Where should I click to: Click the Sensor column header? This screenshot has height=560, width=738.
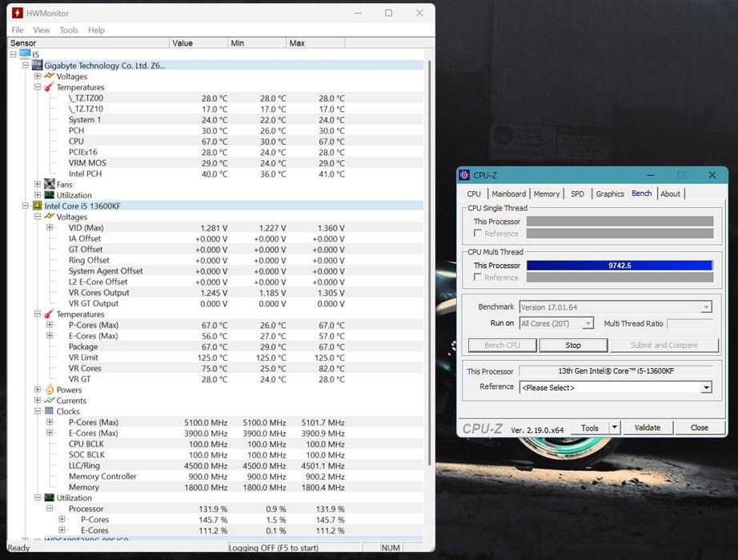pos(89,43)
